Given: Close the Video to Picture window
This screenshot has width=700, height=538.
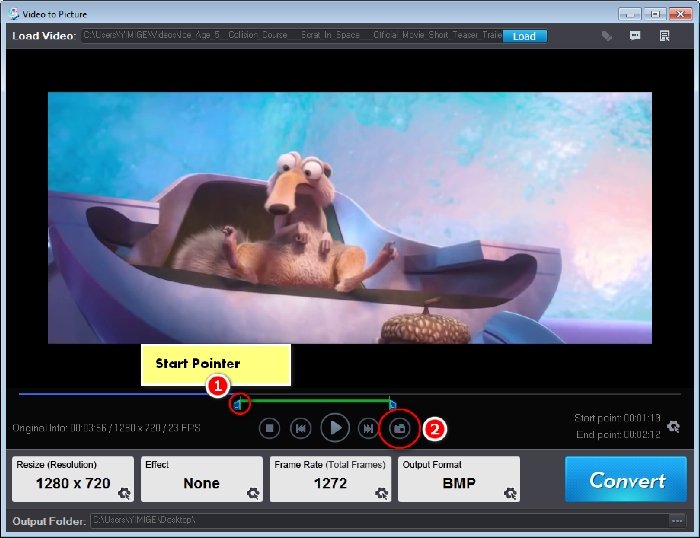Looking at the screenshot, I should (x=680, y=14).
